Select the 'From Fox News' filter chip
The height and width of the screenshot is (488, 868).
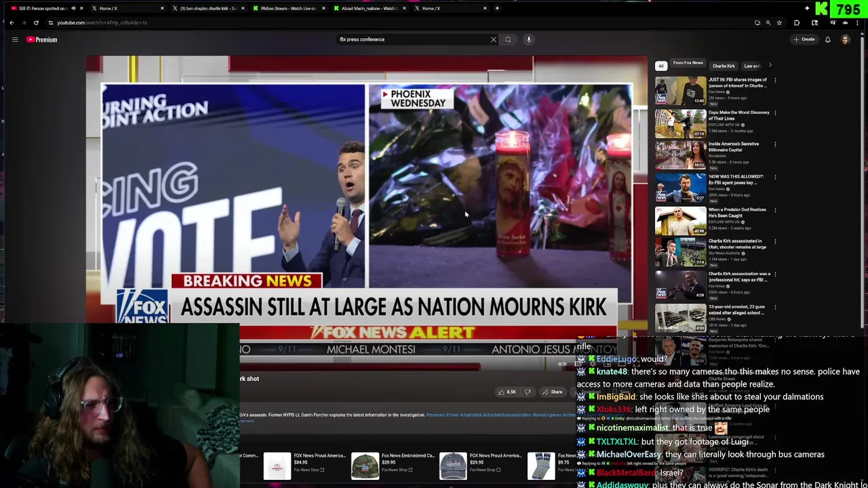point(688,64)
